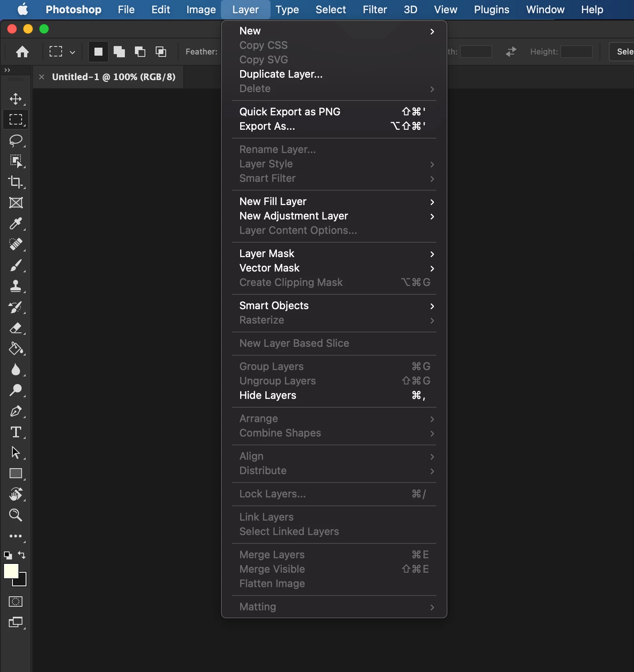Select the Path Selection tool
The height and width of the screenshot is (672, 634).
tap(16, 453)
